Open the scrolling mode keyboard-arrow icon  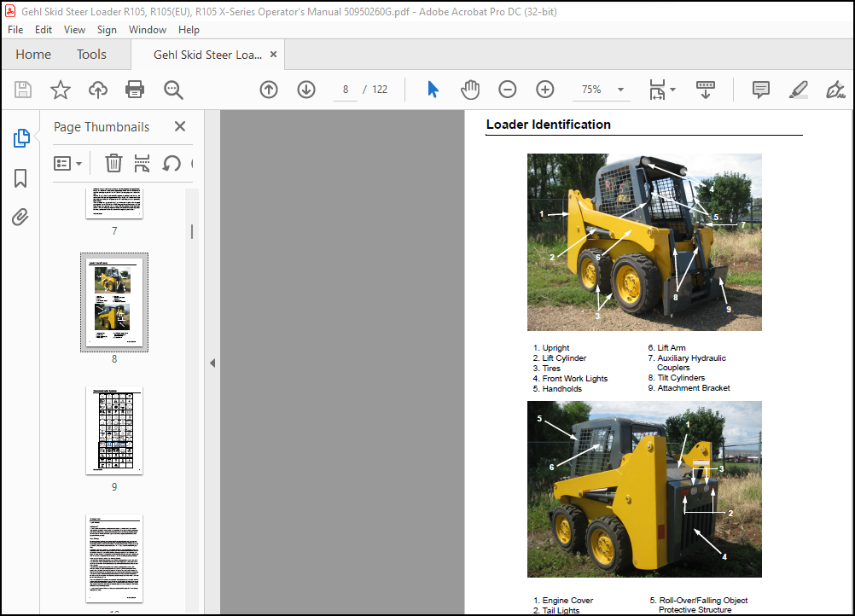(x=706, y=90)
